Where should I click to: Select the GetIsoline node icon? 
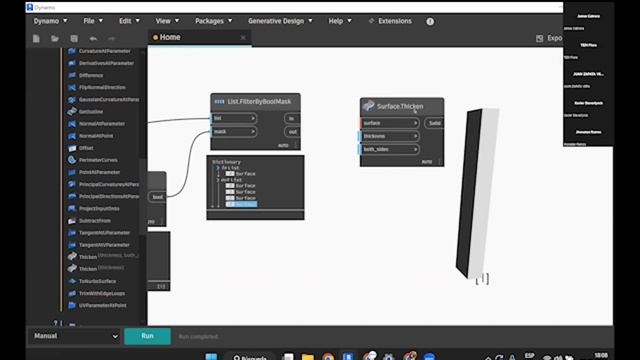coord(72,111)
